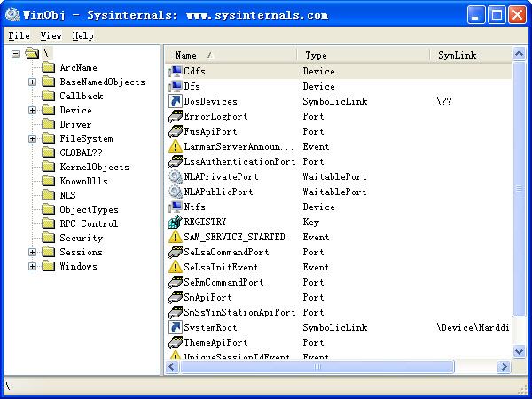Minimize the WinObj window

(x=476, y=14)
